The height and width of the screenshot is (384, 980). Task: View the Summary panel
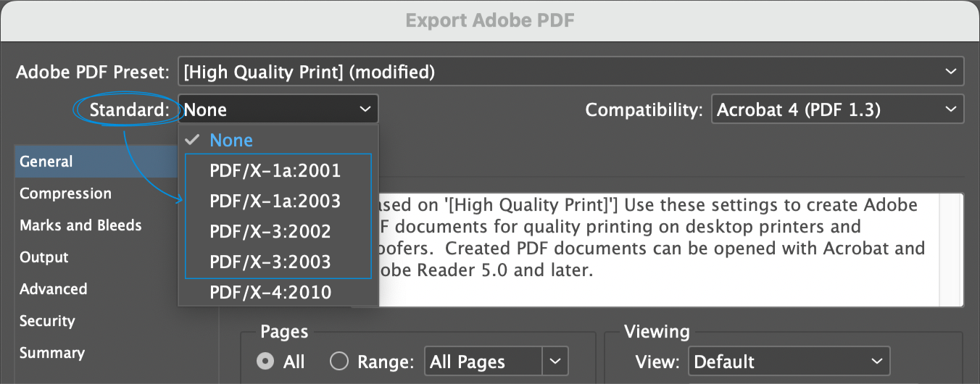(52, 353)
